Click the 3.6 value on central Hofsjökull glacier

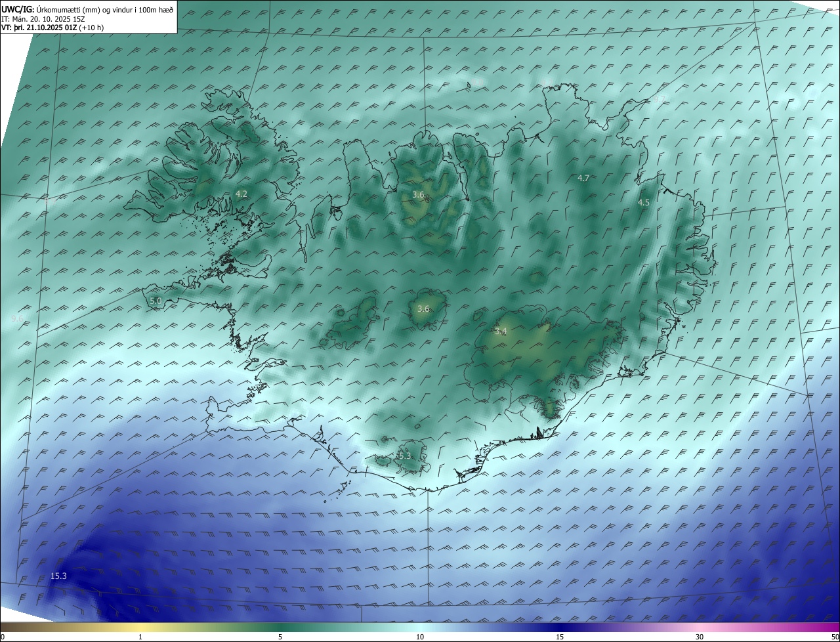tap(423, 309)
